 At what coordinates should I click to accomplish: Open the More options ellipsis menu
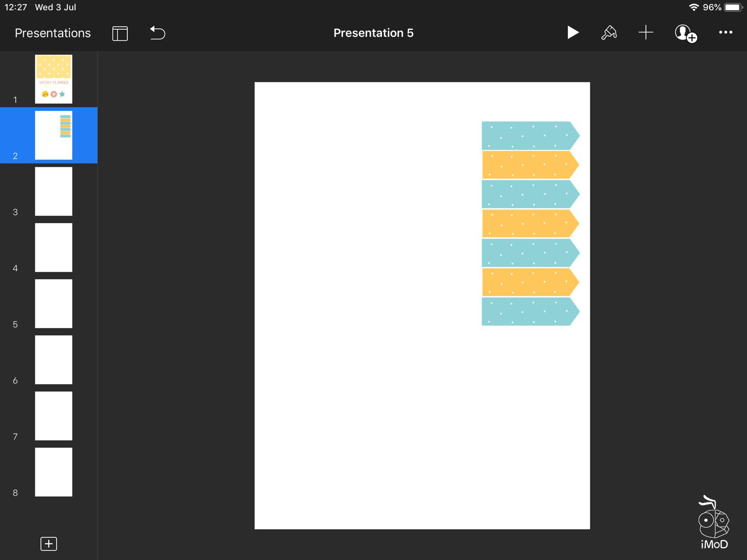[725, 33]
